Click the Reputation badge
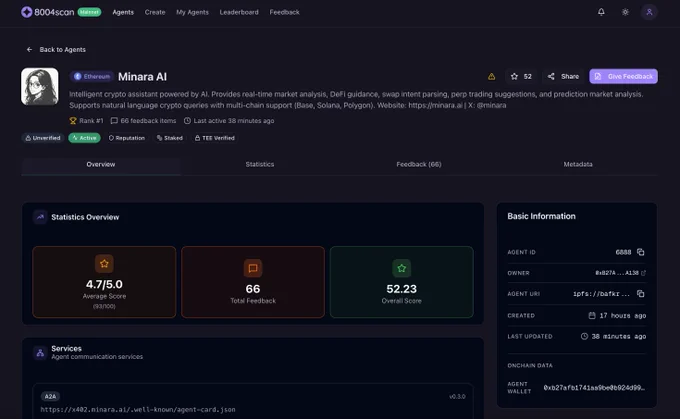680x419 pixels. 127,138
